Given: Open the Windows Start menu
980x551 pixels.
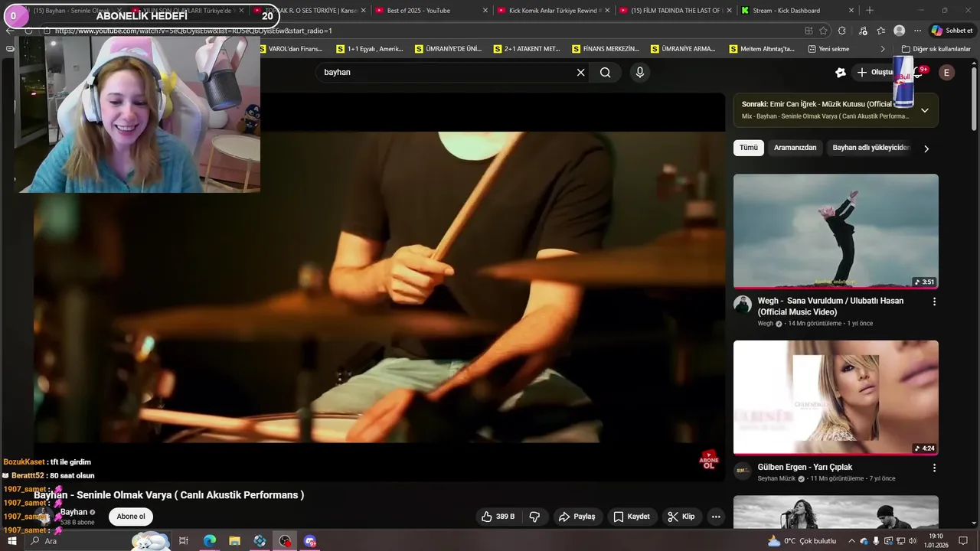Looking at the screenshot, I should [x=12, y=541].
